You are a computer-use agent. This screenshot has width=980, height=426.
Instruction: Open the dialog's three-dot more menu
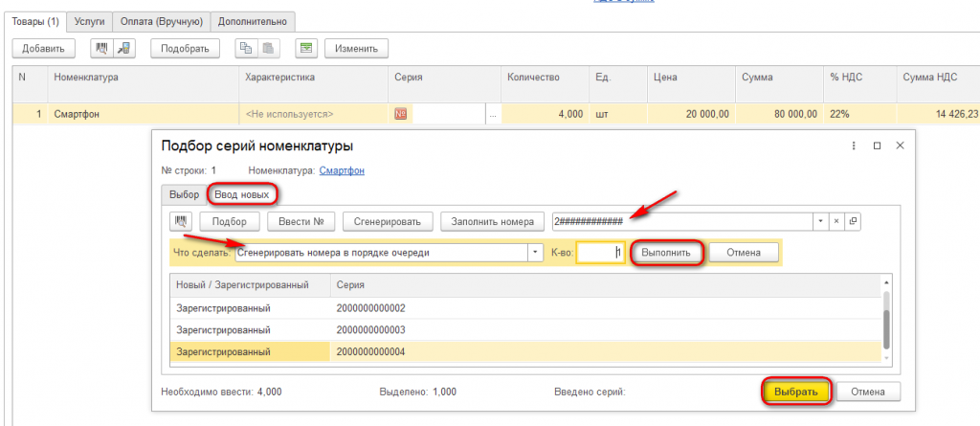pyautogui.click(x=854, y=146)
